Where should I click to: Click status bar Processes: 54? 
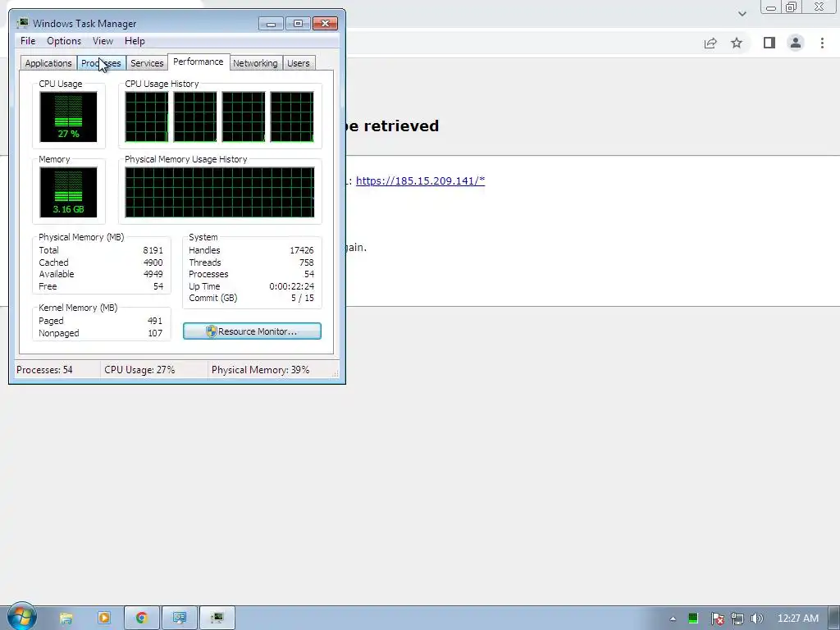pos(44,370)
